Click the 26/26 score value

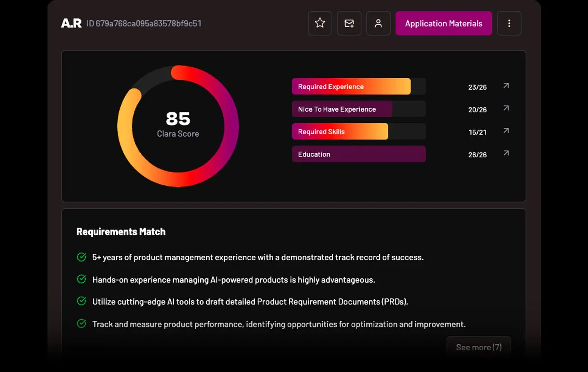tap(477, 155)
